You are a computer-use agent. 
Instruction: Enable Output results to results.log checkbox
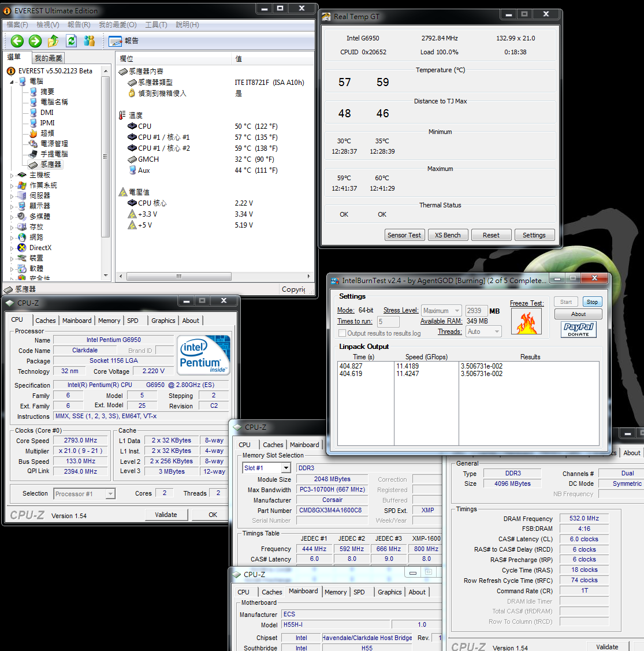click(343, 333)
